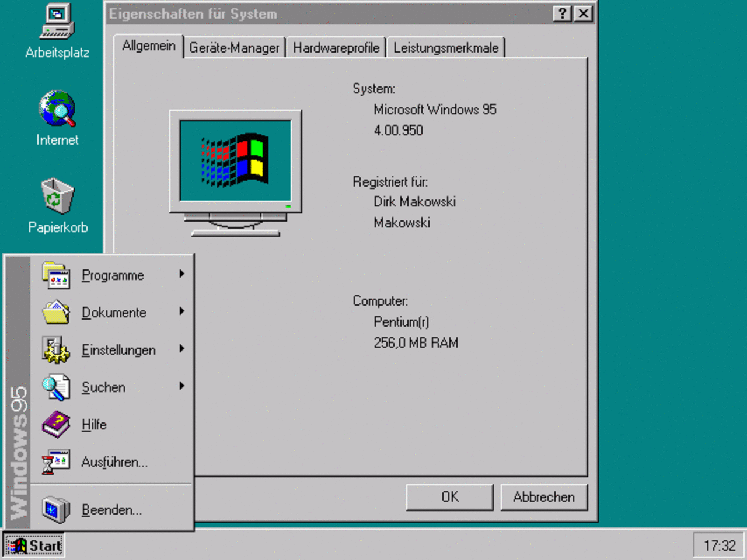Close the Eigenschaften für System dialog
The width and height of the screenshot is (747, 560).
583,13
